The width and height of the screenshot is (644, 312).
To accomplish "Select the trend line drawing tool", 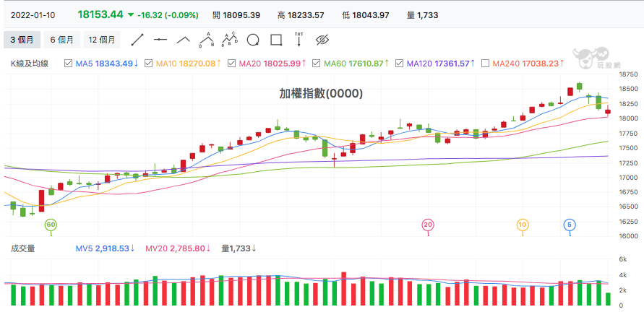I will pos(137,40).
